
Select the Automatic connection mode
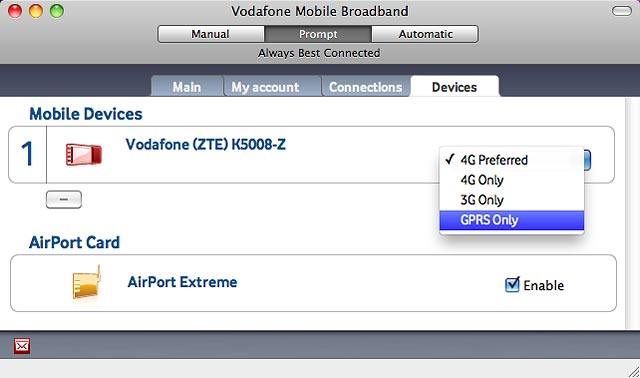[425, 34]
